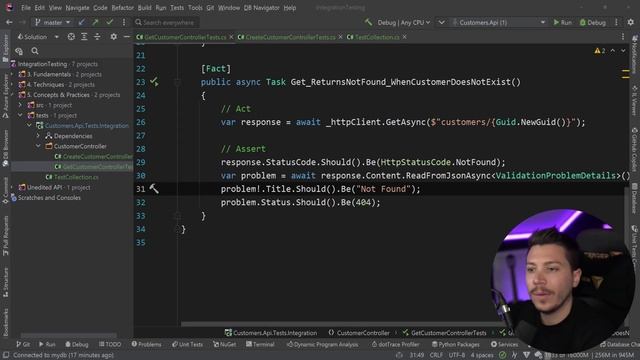
Task: Go to previous highlighted problem arrow
Action: click(613, 51)
